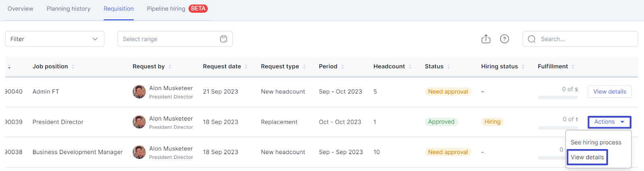Sort by Hiring status column arrows
Screen dimensions: 644x171
[523, 67]
